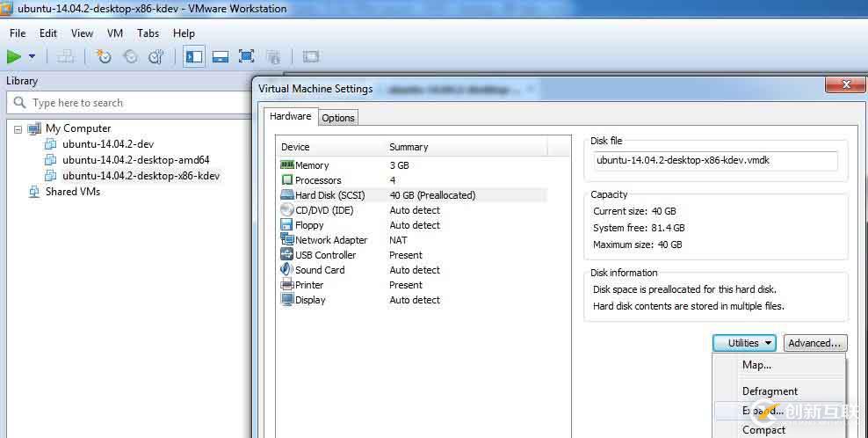This screenshot has width=868, height=438.
Task: Select the ubuntu-14.04.2-desktop-amd64 VM
Action: tap(135, 160)
